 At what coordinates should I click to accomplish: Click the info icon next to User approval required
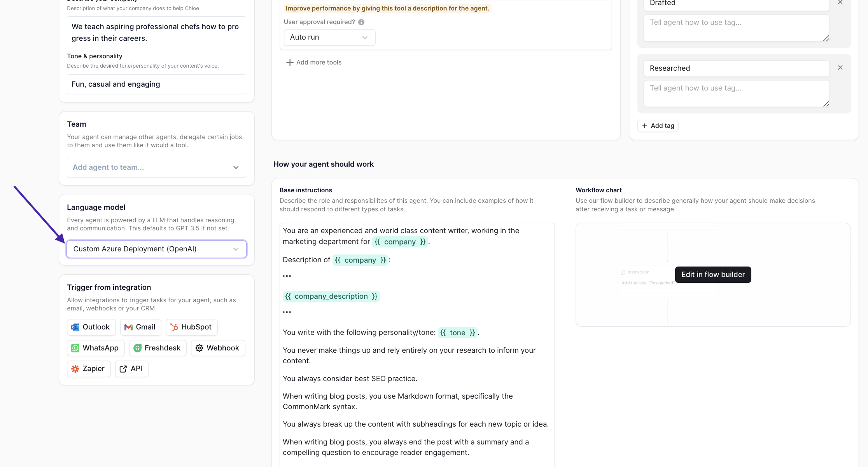(x=361, y=22)
